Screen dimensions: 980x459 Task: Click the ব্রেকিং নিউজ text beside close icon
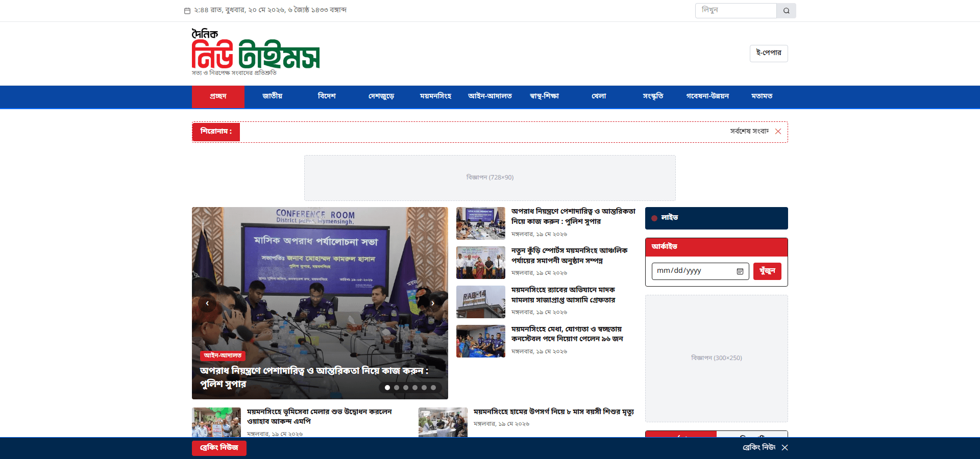pyautogui.click(x=759, y=447)
